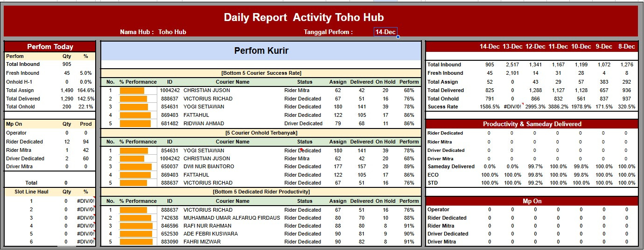Image resolution: width=644 pixels, height=250 pixels.
Task: Click the 'Perfom Today' panel header
Action: point(50,47)
